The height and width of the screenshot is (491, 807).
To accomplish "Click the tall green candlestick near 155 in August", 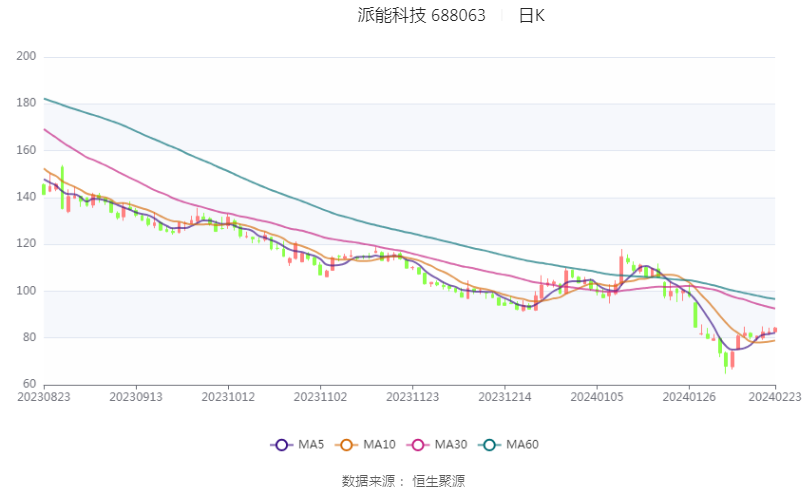I will tap(62, 187).
